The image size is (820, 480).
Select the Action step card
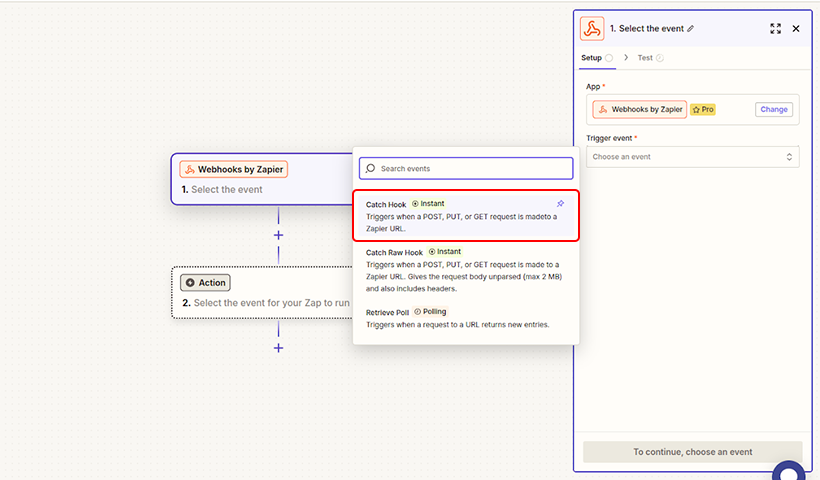[263, 292]
